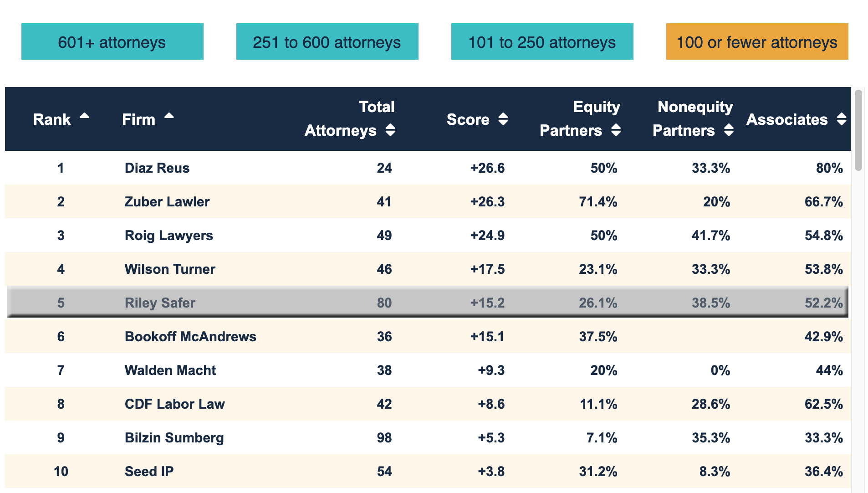Toggle the Rank column sort direction
The height and width of the screenshot is (493, 868).
pos(85,116)
